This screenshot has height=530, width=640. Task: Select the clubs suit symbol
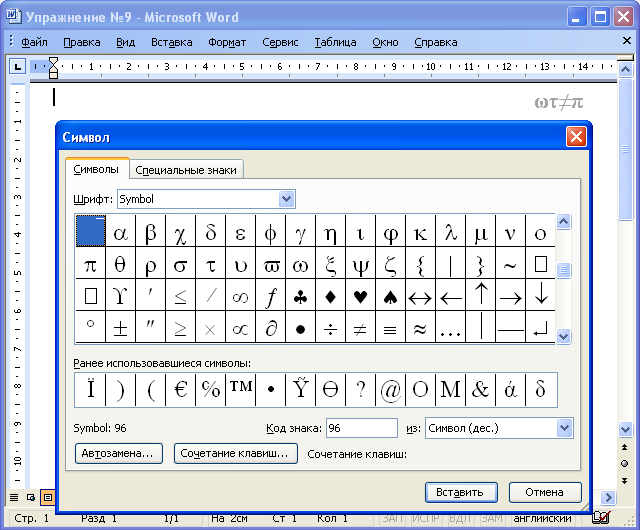click(300, 295)
